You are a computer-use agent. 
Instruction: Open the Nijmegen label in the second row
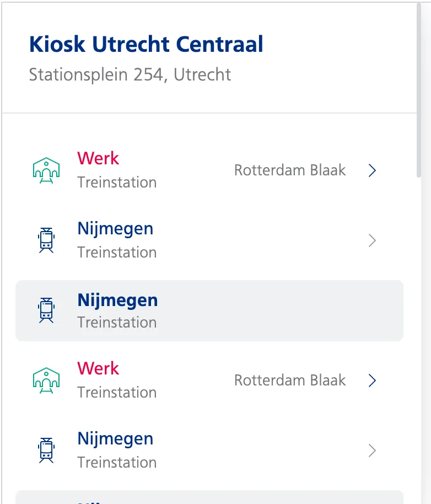115,228
